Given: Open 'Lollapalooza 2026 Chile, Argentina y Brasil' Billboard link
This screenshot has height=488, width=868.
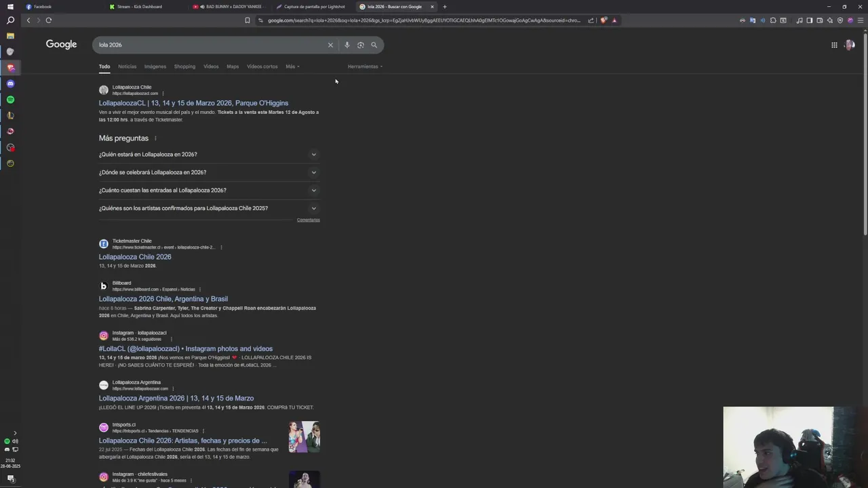Looking at the screenshot, I should pos(163,299).
